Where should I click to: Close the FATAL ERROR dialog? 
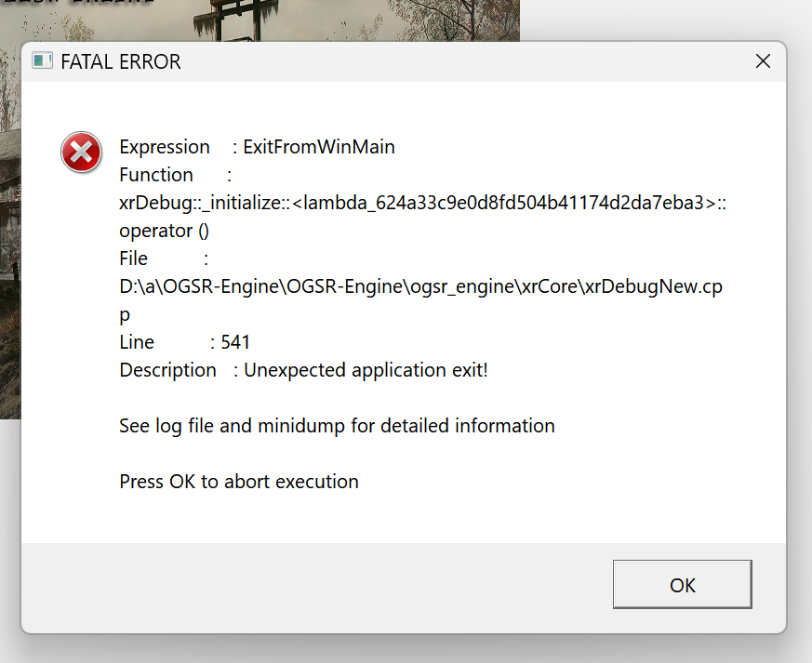(x=763, y=61)
